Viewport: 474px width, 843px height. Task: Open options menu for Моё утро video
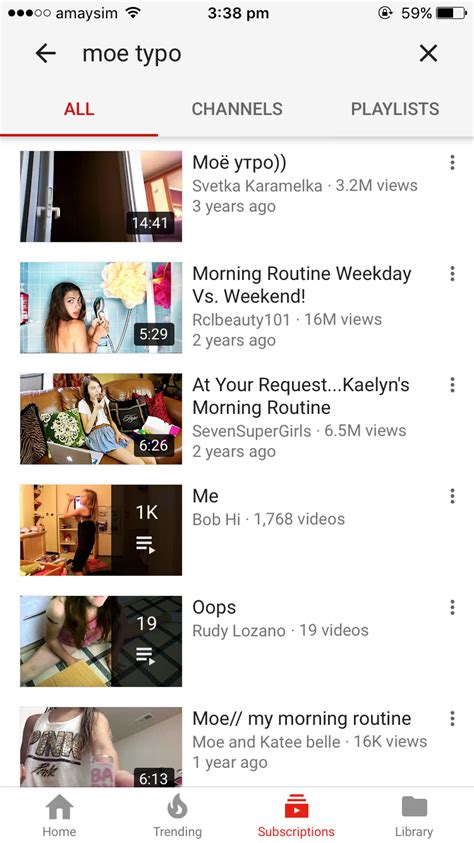[x=453, y=162]
